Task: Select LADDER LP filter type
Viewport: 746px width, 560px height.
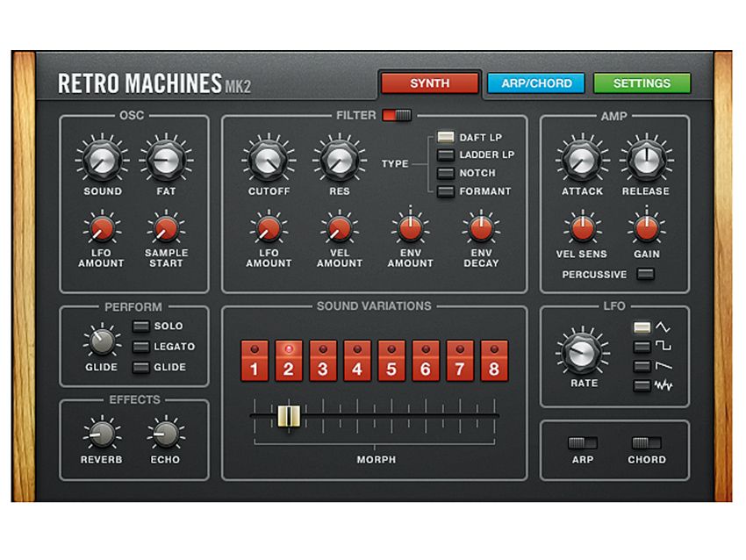Action: [x=446, y=155]
